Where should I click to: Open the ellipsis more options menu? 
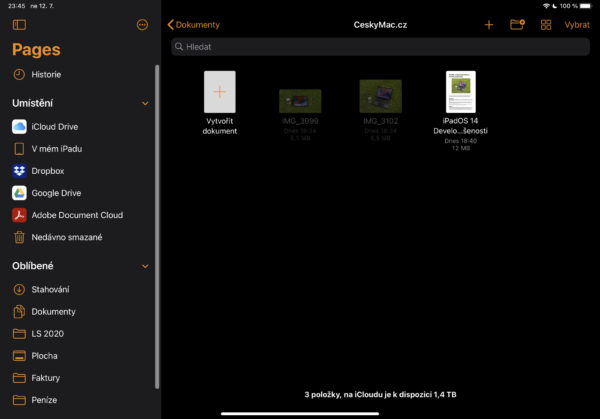[x=142, y=25]
